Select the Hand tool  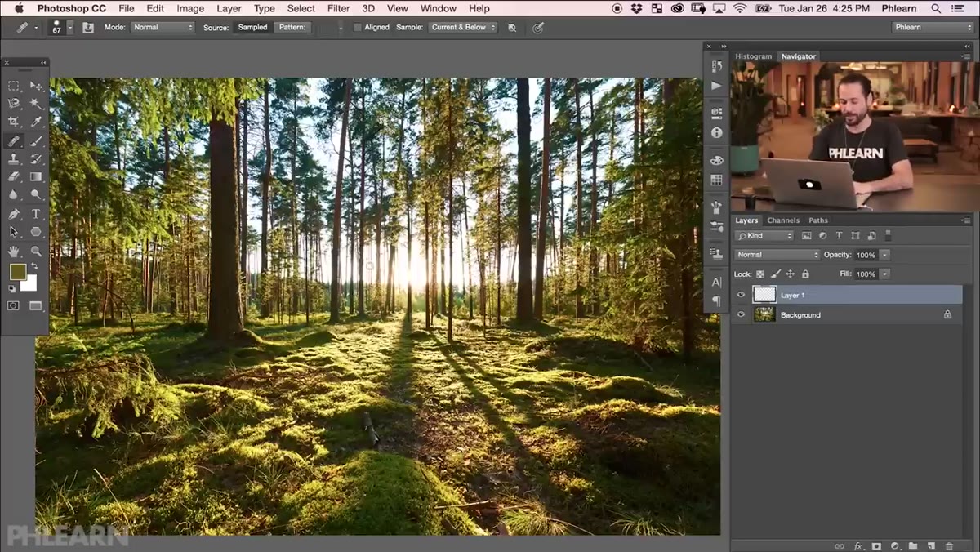(14, 252)
